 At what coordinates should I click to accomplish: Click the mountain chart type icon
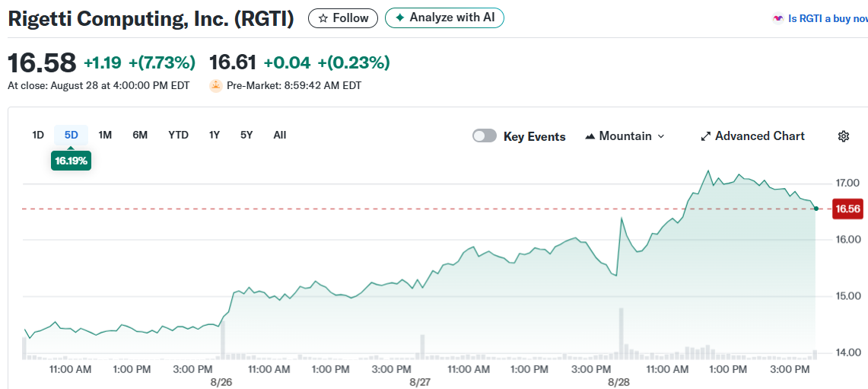point(590,136)
